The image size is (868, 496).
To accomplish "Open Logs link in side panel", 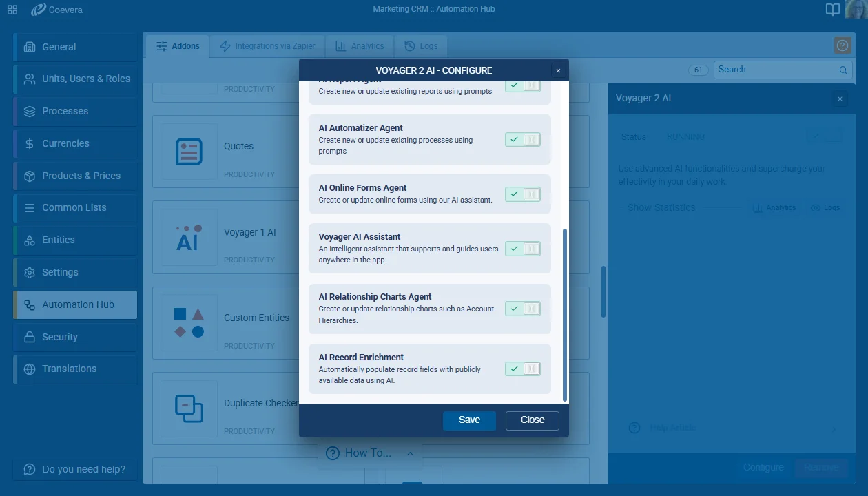I will point(825,207).
